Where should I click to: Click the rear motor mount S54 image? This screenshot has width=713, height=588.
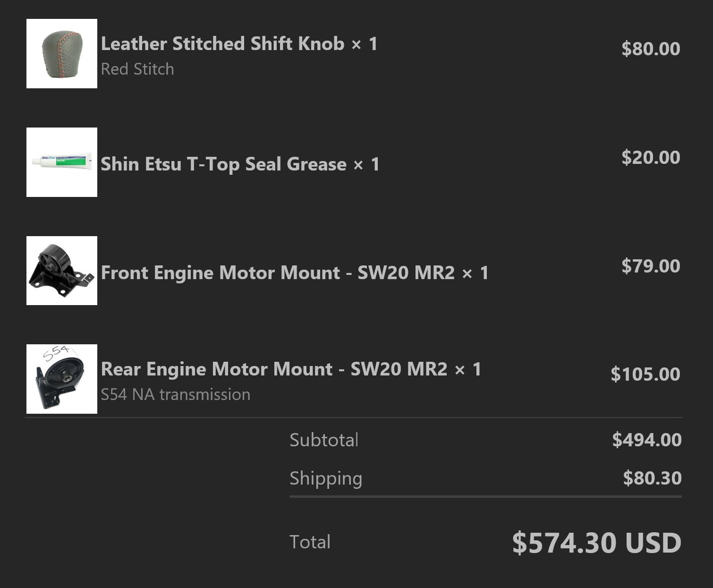point(62,379)
